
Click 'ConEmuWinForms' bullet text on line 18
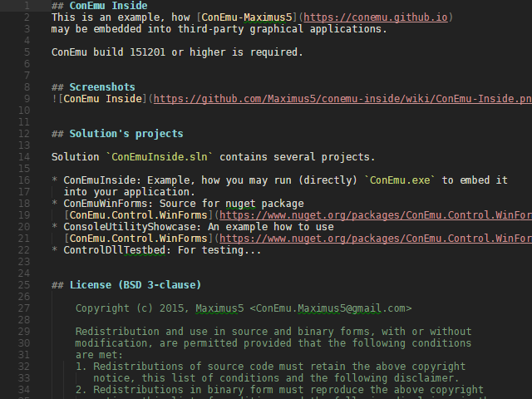106,204
